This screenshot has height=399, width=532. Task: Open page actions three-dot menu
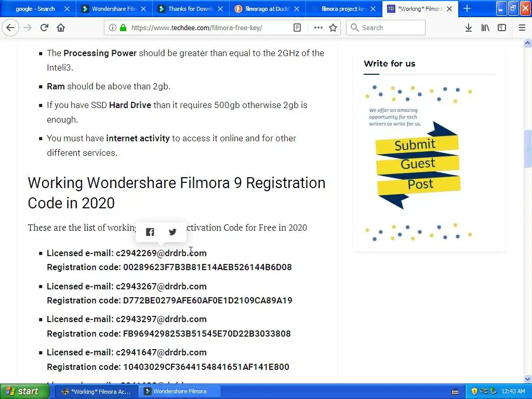[318, 28]
